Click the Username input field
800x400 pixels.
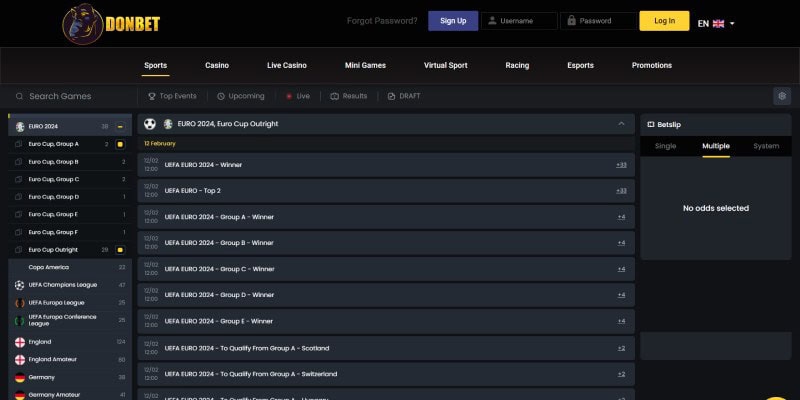520,21
